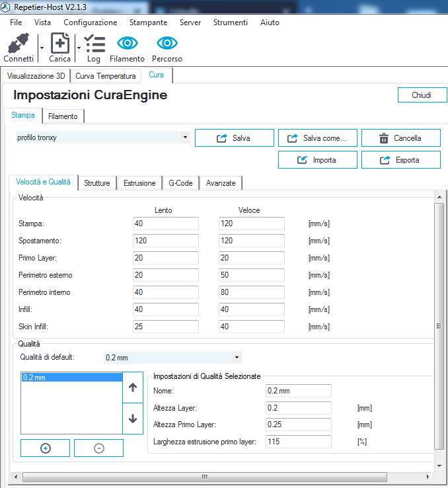Click the Nome quality field
This screenshot has width=448, height=488.
pyautogui.click(x=299, y=391)
